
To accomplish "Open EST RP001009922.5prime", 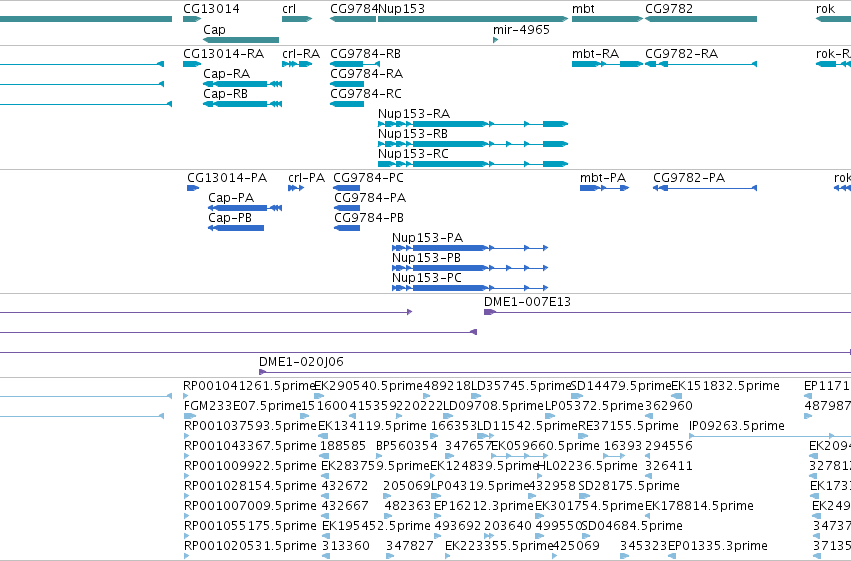I will click(250, 467).
